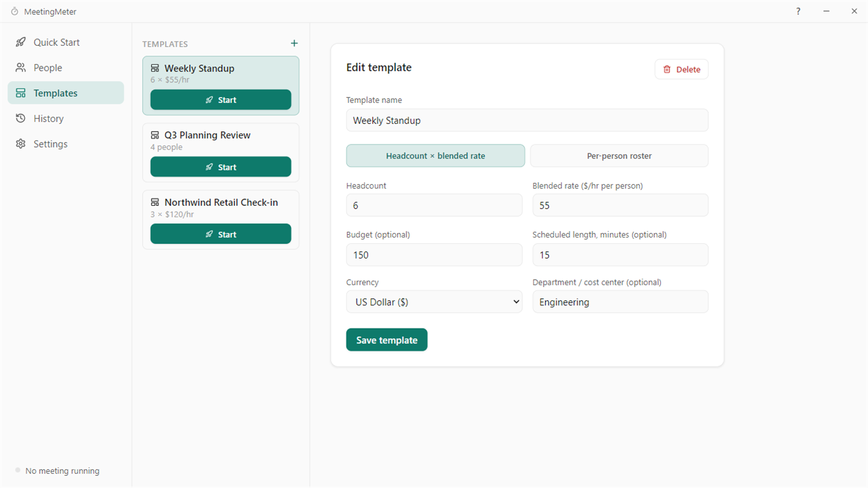Click the trash icon on Delete button
868x488 pixels.
pos(667,69)
